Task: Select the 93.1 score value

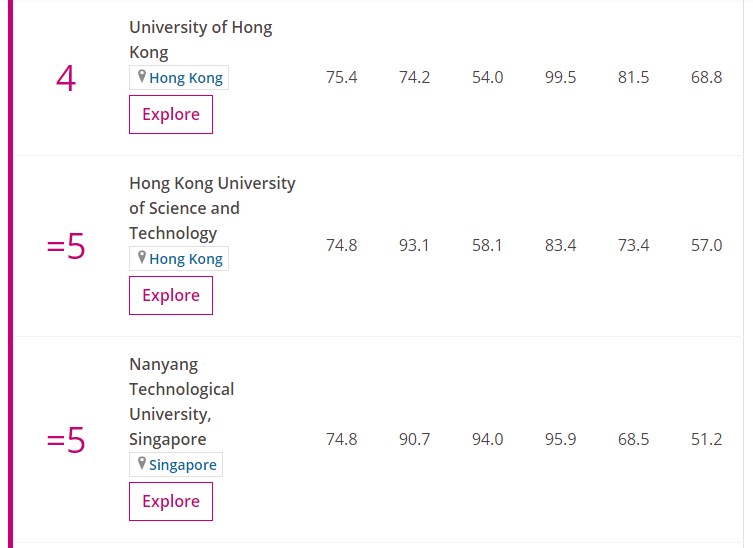Action: 414,246
